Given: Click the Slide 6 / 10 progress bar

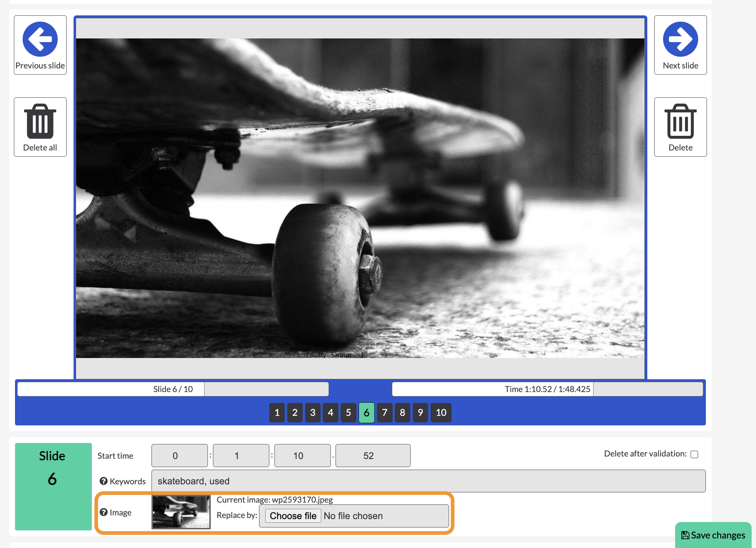Looking at the screenshot, I should (173, 389).
